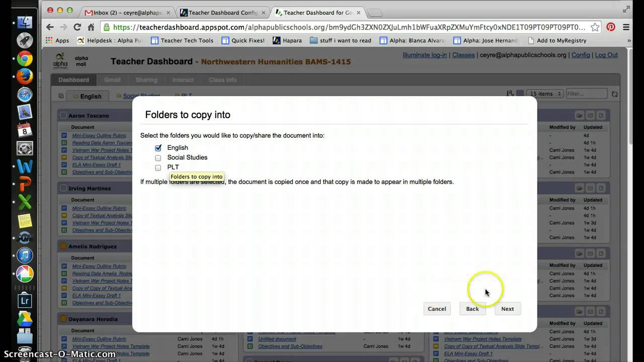The image size is (644, 362).
Task: Open Safari compass icon in dock
Action: pyautogui.click(x=25, y=94)
